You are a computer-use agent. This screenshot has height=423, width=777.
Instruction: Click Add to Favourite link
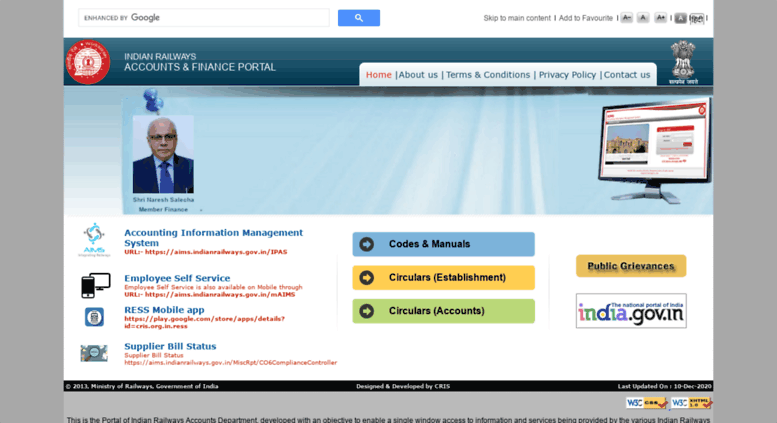tap(586, 18)
